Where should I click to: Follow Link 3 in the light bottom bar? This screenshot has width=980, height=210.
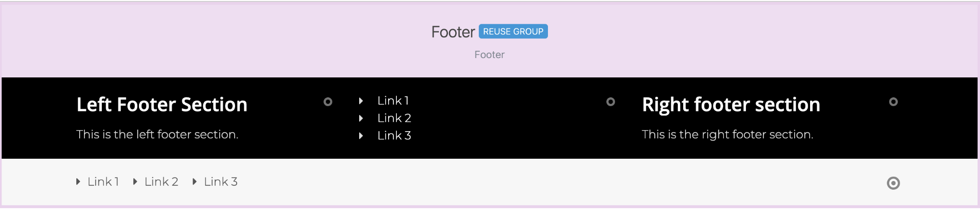click(221, 181)
